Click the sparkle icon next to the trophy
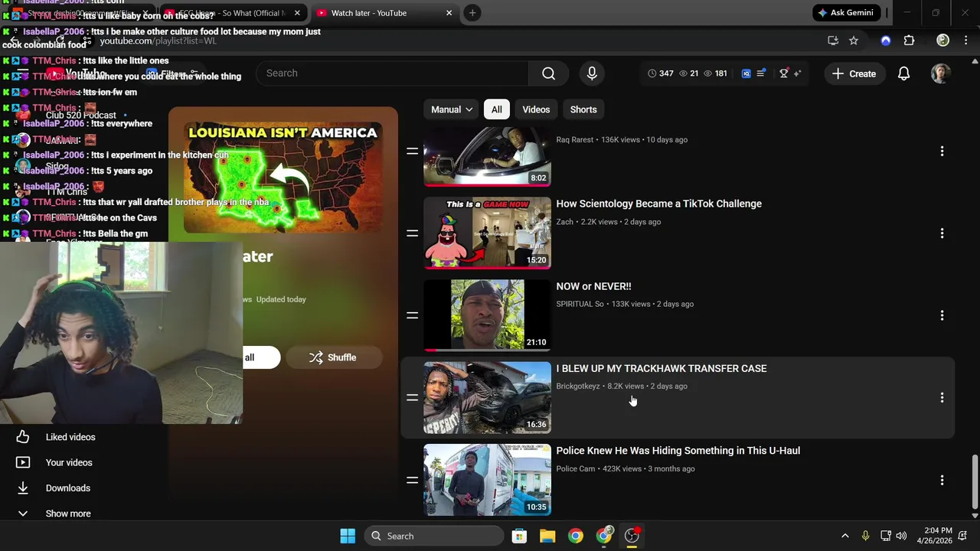Viewport: 980px width, 551px height. (797, 73)
